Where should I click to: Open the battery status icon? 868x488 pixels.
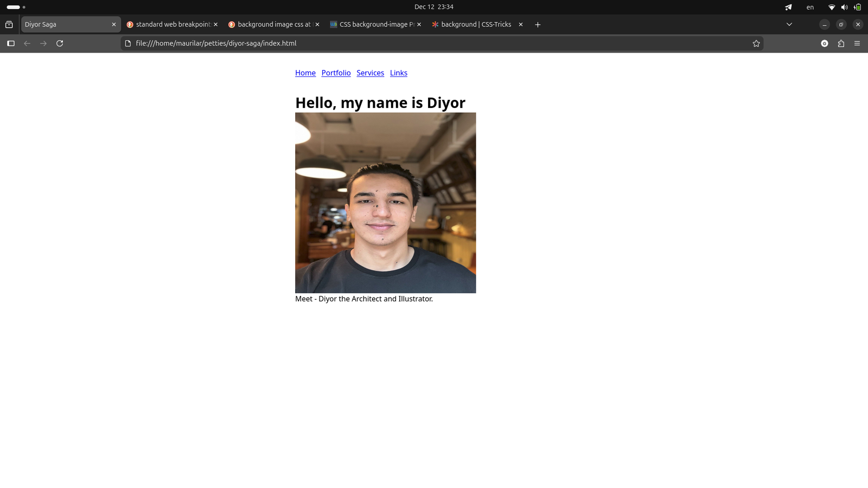857,7
